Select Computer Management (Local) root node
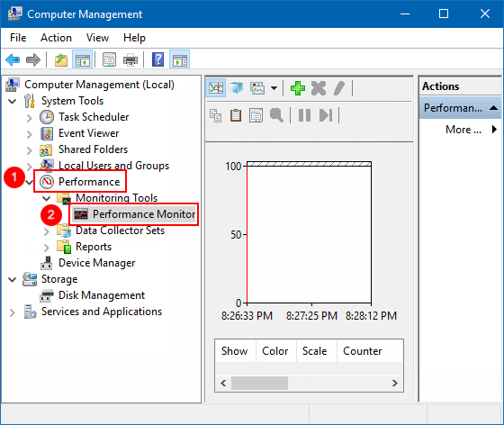 [99, 85]
